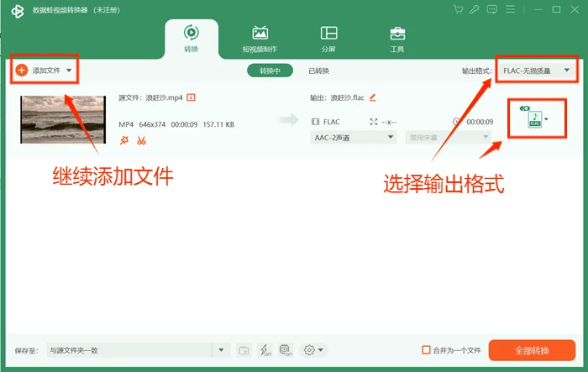Open the AAC-2声道 audio track dropdown

(x=354, y=137)
